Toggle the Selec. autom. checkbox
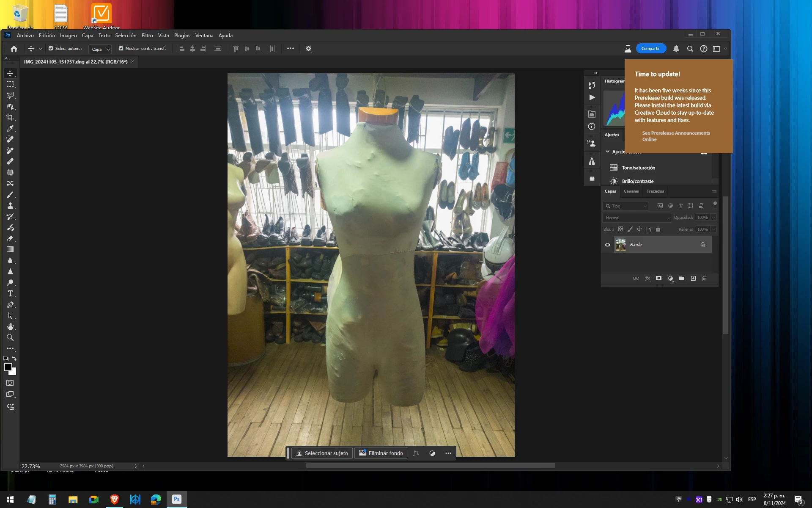Screen dimensions: 812x508 click(51, 49)
